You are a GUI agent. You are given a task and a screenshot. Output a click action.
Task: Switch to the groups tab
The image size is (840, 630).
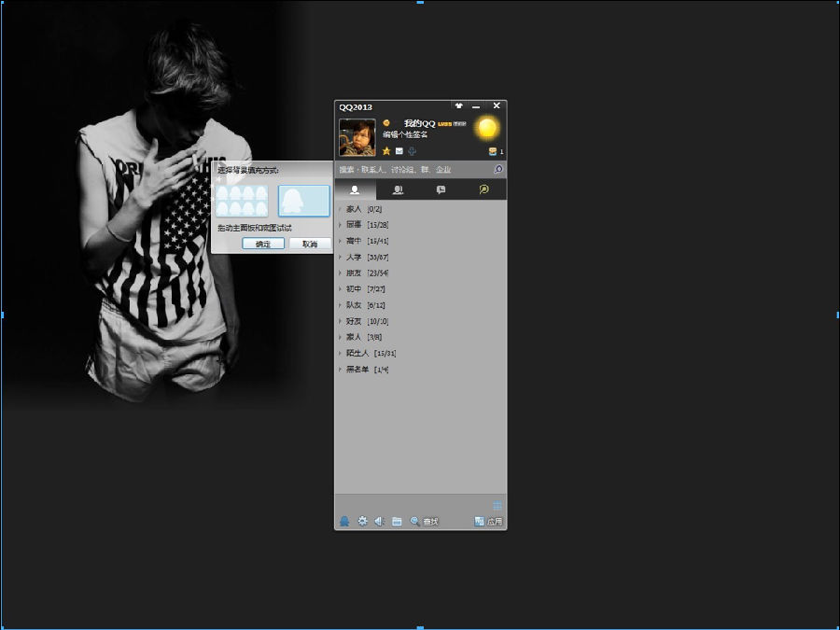[x=398, y=189]
